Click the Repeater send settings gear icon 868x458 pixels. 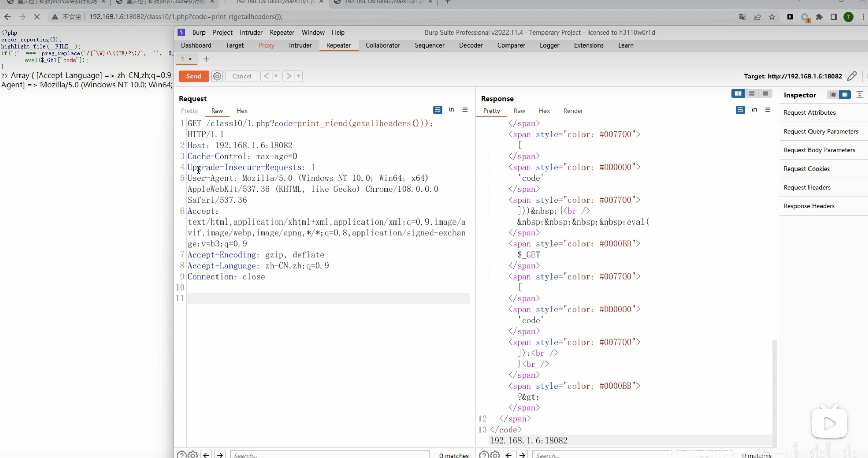tap(217, 76)
